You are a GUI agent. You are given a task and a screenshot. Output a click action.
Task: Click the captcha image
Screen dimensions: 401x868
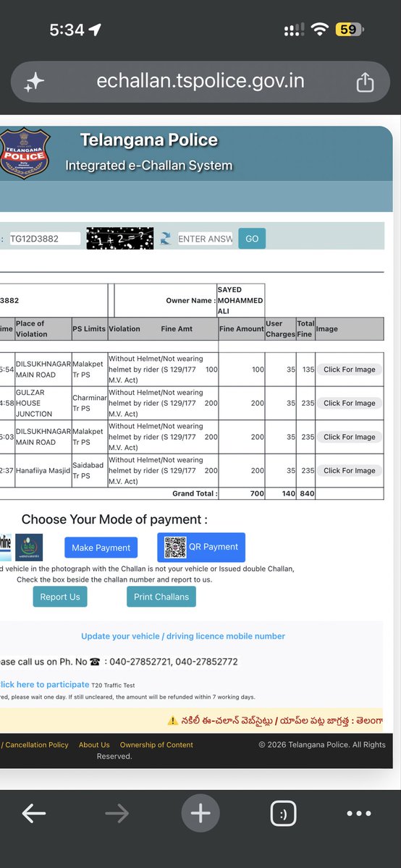tap(120, 239)
